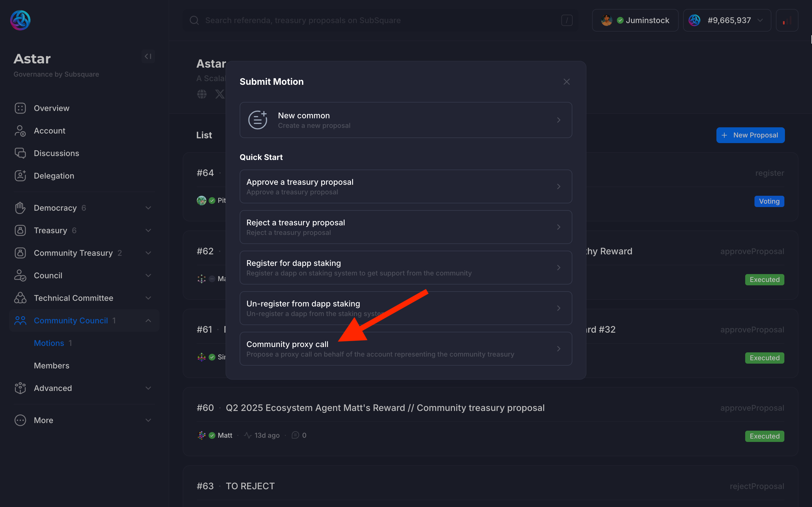Screen dimensions: 812x507
Task: Open Delegation using its sidebar icon
Action: (x=20, y=175)
